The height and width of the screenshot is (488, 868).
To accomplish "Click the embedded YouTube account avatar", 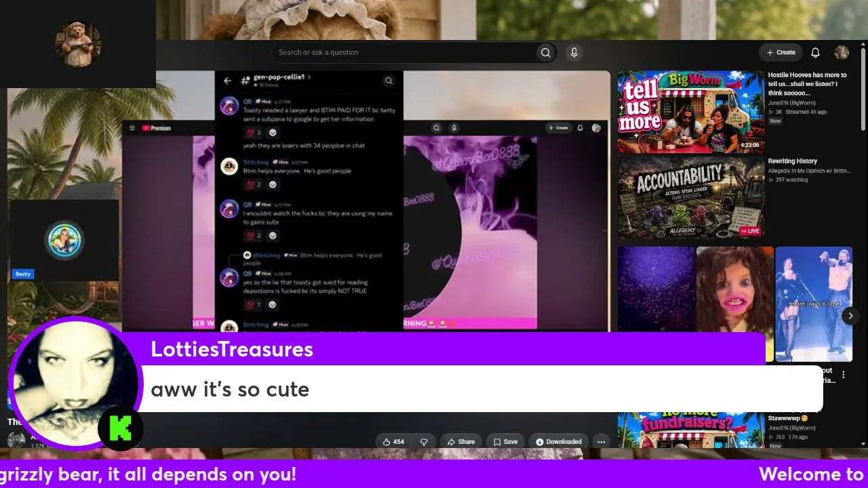I will [x=596, y=127].
